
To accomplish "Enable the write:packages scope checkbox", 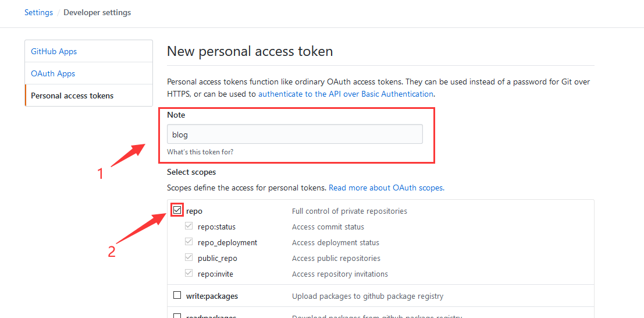I will pyautogui.click(x=177, y=295).
